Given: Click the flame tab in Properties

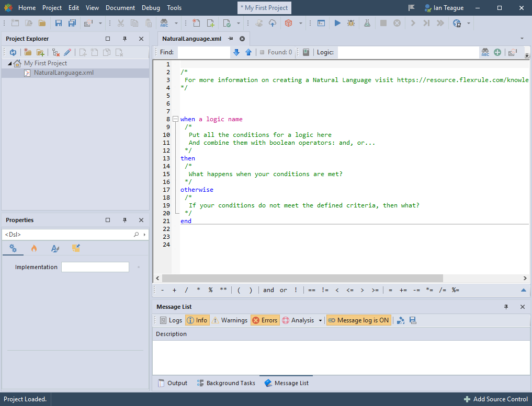Looking at the screenshot, I should [34, 248].
